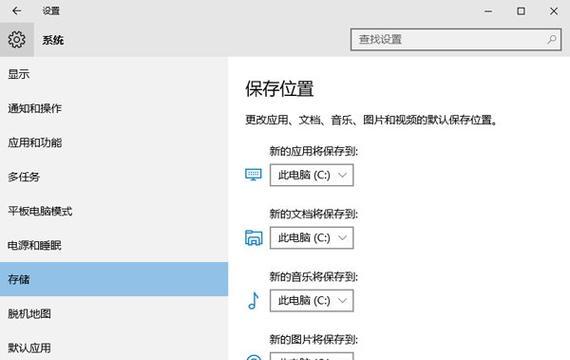Viewport: 570px width, 360px height.
Task: Open the 新的音乐将保存到 drive dropdown
Action: tap(312, 301)
